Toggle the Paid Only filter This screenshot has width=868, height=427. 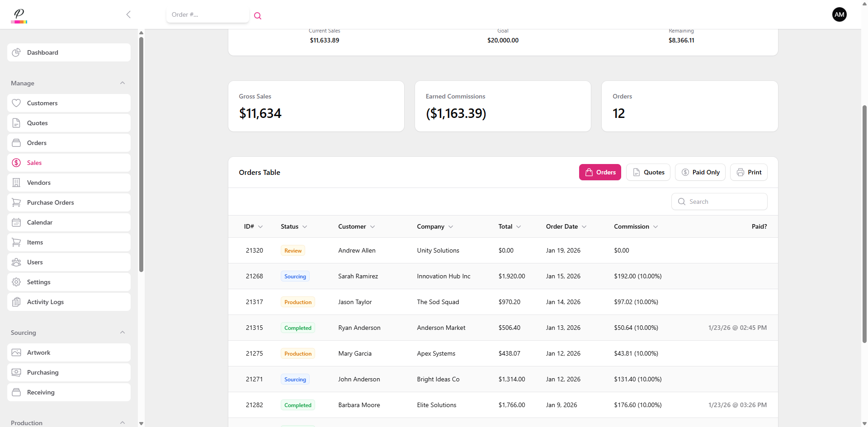click(700, 172)
